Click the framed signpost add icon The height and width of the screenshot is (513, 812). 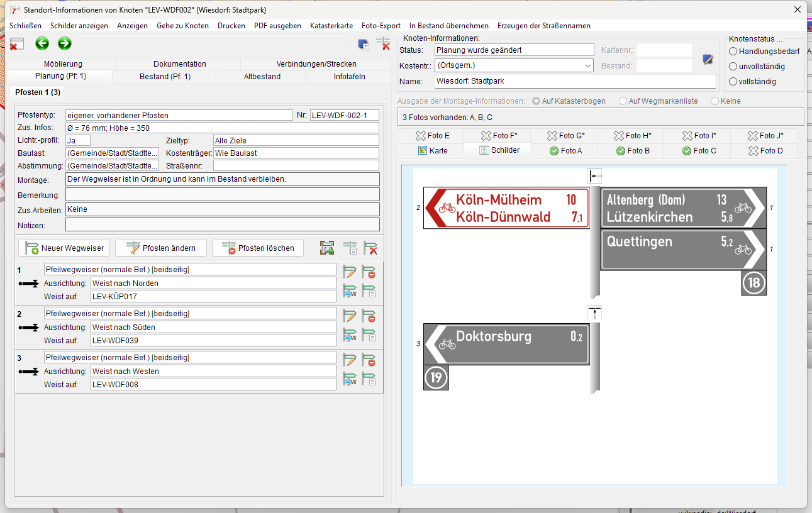(326, 248)
